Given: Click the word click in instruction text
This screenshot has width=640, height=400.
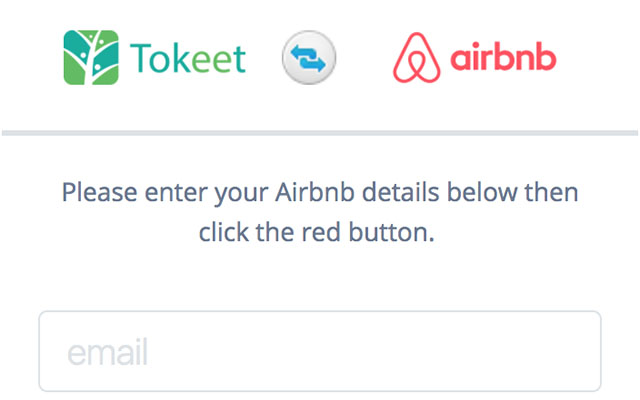Looking at the screenshot, I should click(224, 232).
